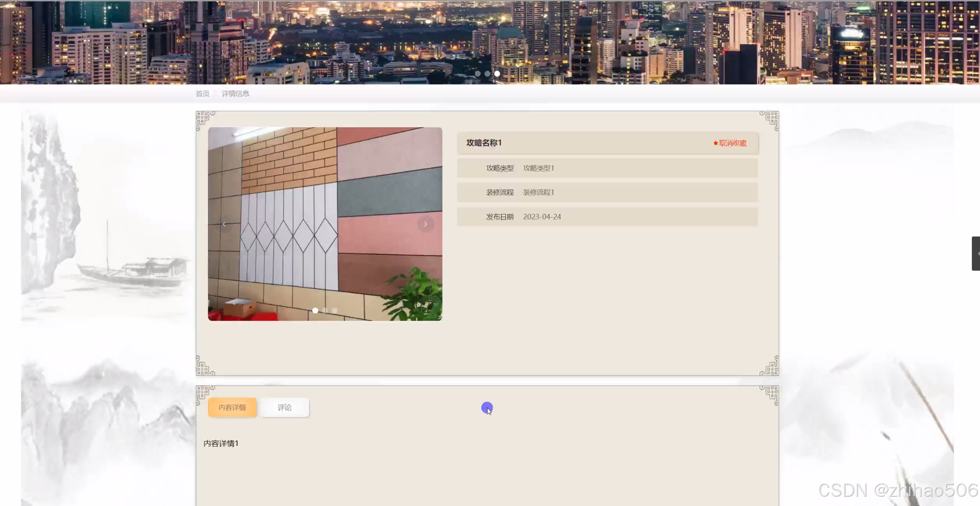Image resolution: width=980 pixels, height=506 pixels.
Task: Select the first dot of the city banner carousel
Action: click(x=478, y=74)
